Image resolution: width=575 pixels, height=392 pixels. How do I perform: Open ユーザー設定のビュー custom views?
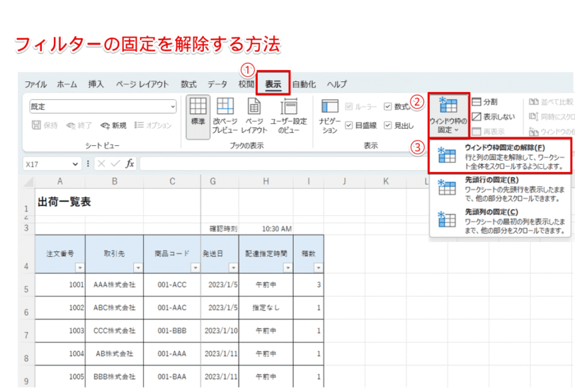click(289, 117)
